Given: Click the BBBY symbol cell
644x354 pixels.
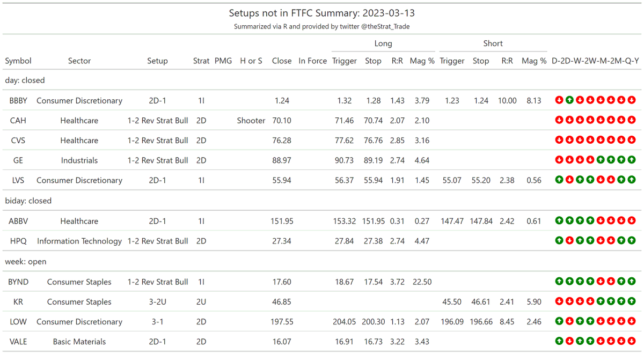Looking at the screenshot, I should [x=18, y=100].
